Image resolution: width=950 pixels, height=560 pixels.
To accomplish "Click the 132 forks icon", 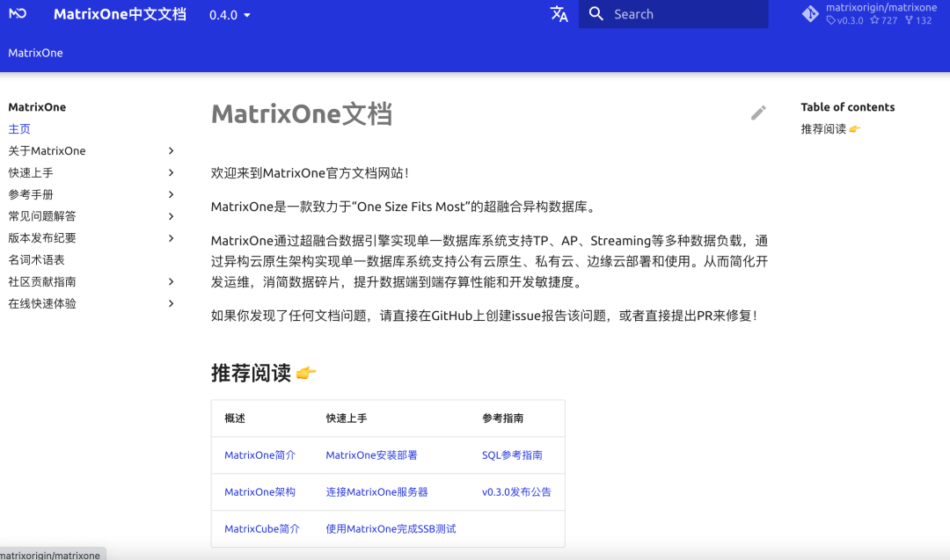I will pos(909,20).
